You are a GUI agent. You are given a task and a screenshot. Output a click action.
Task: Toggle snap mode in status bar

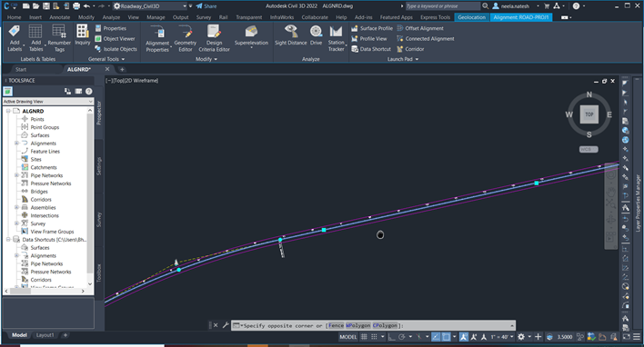(x=374, y=337)
